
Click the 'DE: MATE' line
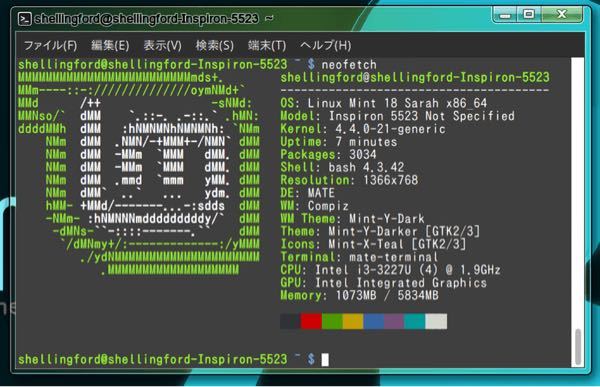[308, 193]
